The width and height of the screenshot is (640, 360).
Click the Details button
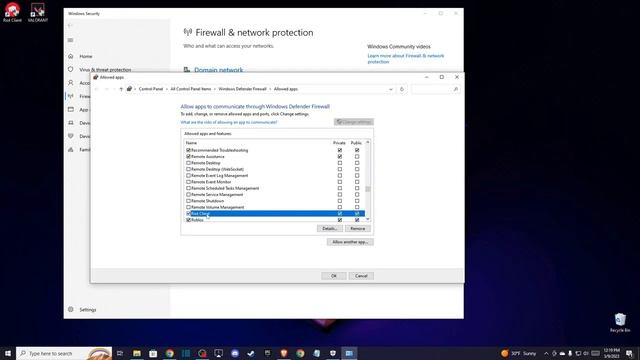point(329,229)
